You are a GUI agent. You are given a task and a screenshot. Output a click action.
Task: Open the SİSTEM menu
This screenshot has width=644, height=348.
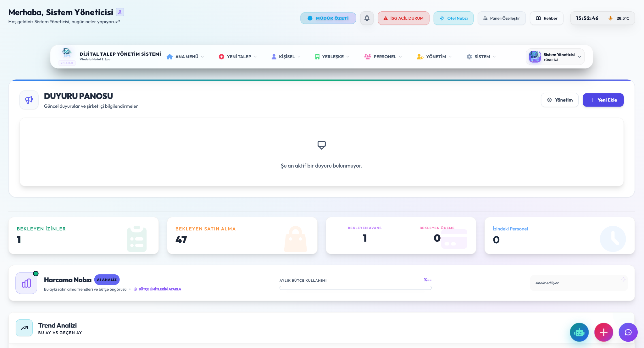(x=481, y=57)
